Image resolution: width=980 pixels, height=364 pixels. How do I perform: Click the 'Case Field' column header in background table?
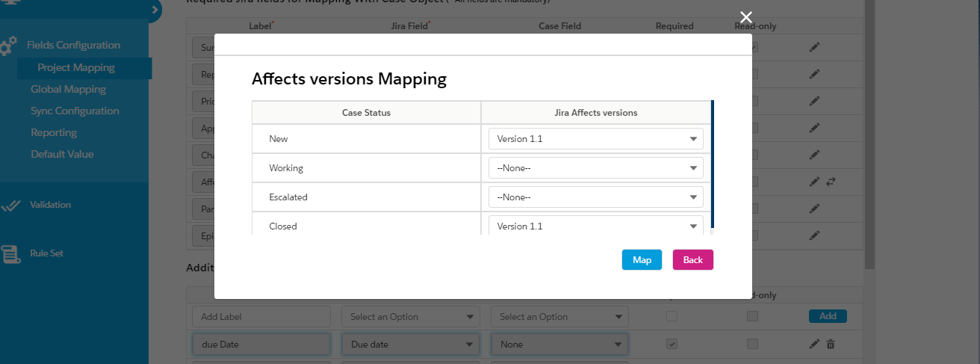(x=559, y=26)
